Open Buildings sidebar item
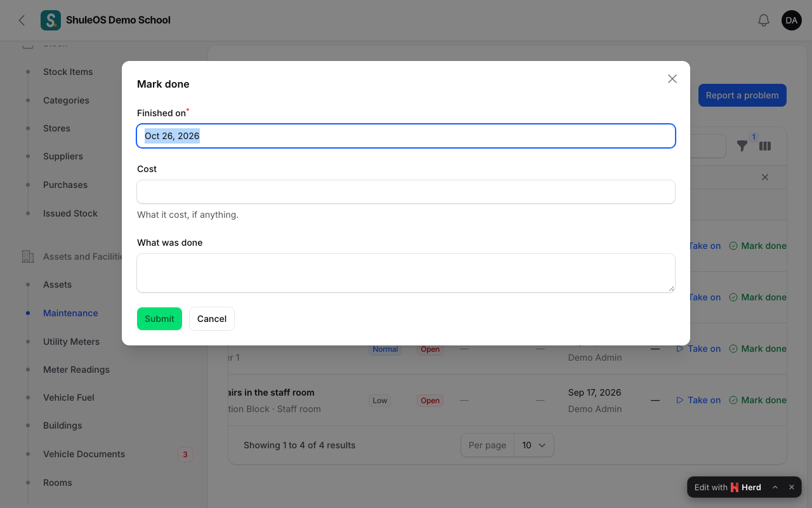The width and height of the screenshot is (812, 508). click(x=62, y=425)
